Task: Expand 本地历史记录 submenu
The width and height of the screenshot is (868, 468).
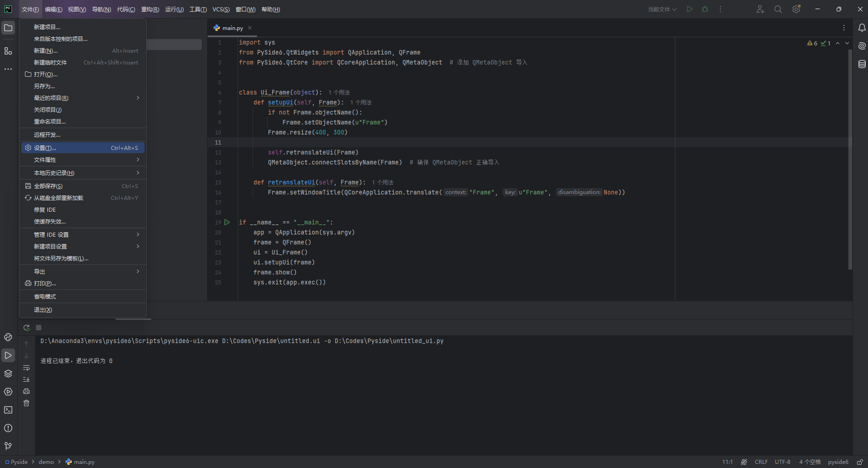Action: pyautogui.click(x=83, y=173)
